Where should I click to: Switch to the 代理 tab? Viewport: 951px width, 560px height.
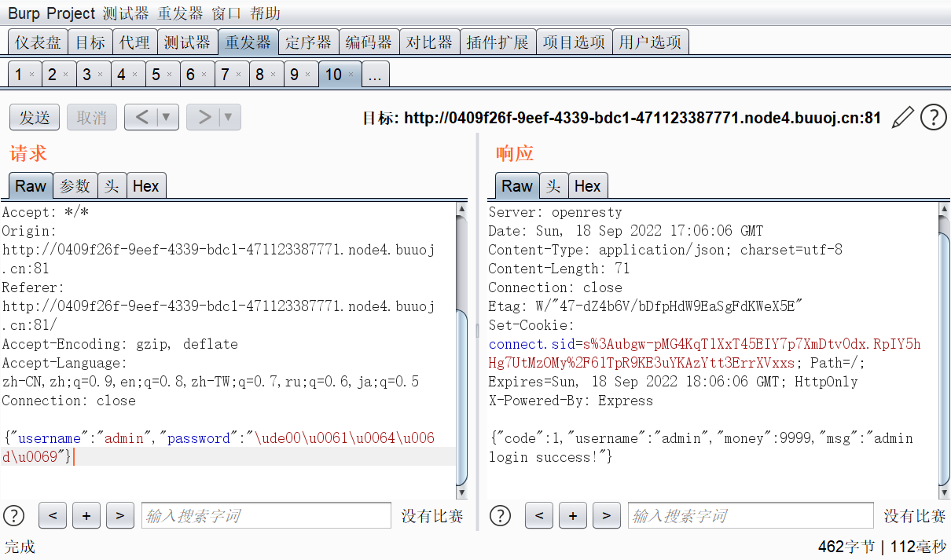[134, 42]
